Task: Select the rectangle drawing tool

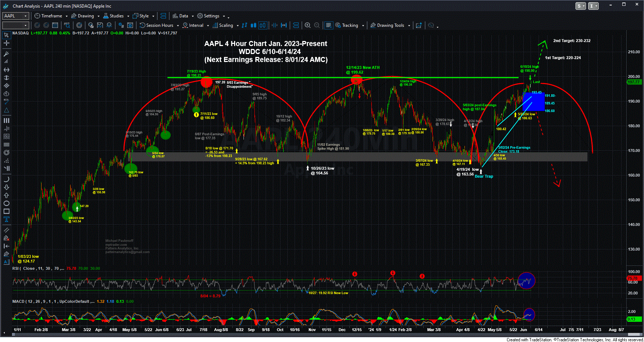Action: tap(6, 211)
